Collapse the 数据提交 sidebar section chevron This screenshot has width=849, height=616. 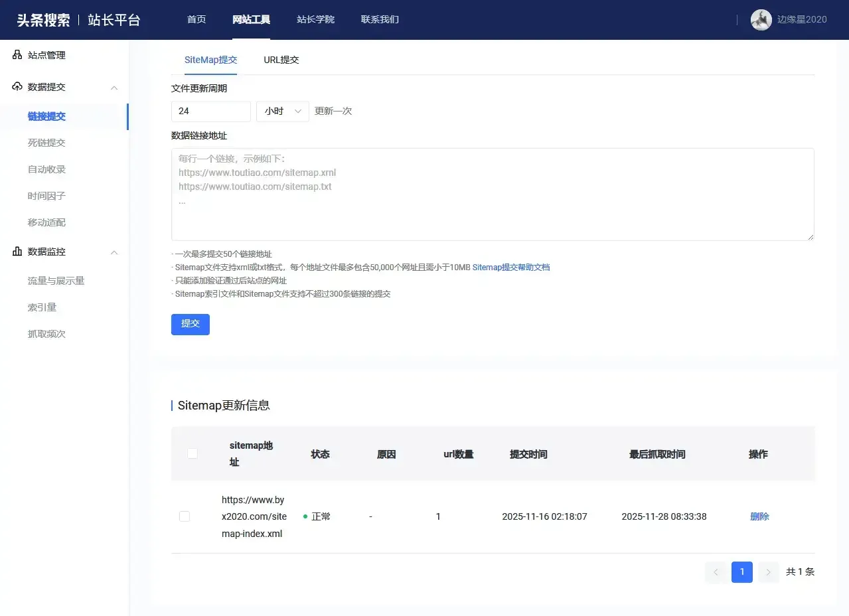(x=114, y=88)
